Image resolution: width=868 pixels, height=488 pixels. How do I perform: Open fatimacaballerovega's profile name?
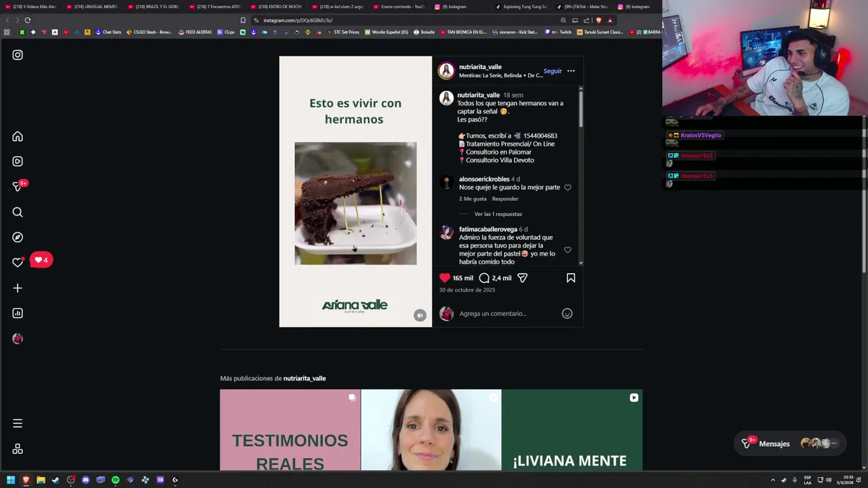488,230
